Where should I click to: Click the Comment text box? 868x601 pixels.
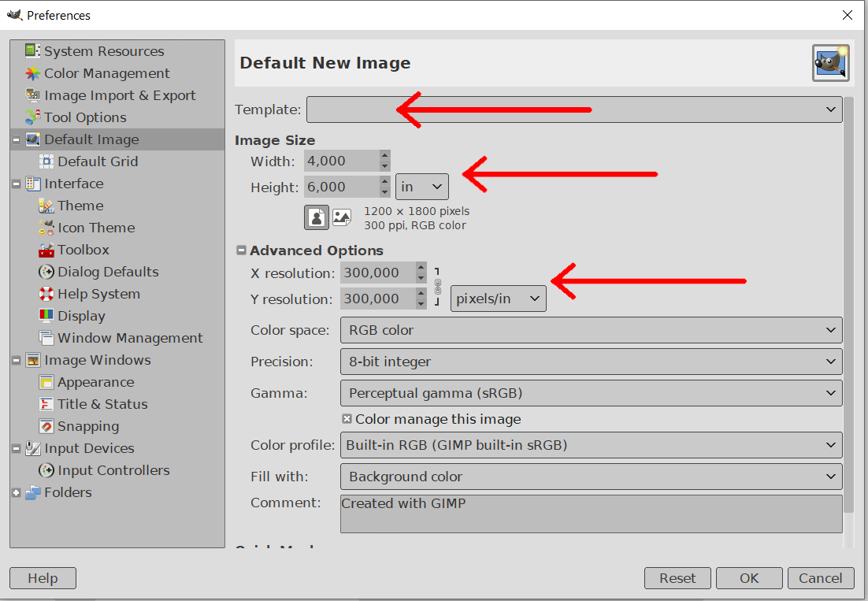[592, 514]
